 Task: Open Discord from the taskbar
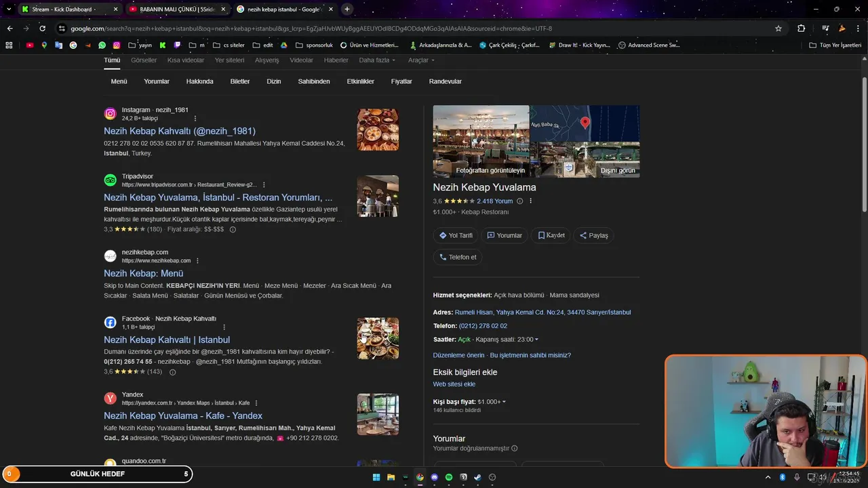pos(435,477)
